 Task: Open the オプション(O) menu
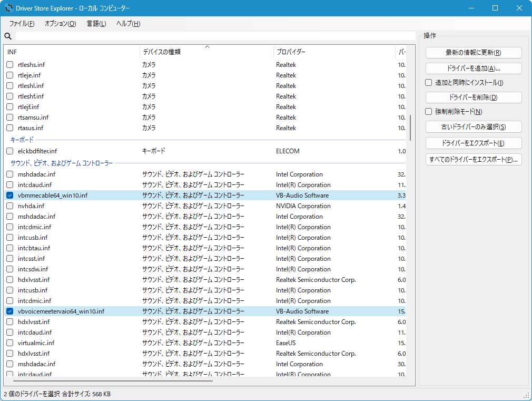(x=61, y=23)
